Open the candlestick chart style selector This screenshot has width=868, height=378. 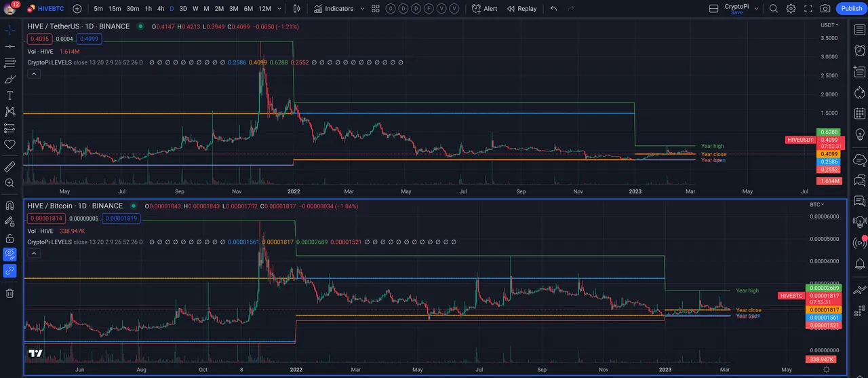click(x=297, y=9)
